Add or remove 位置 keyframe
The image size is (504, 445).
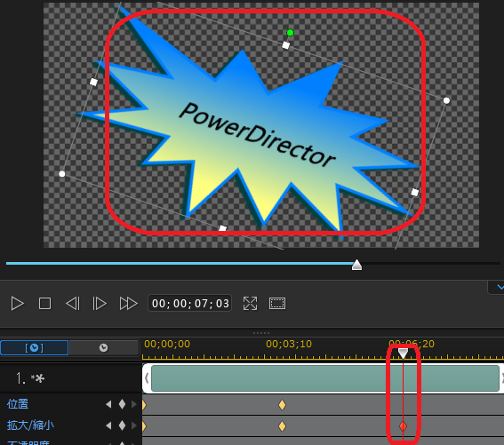pos(122,404)
